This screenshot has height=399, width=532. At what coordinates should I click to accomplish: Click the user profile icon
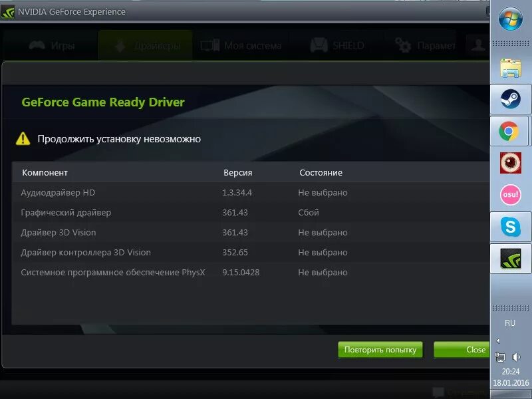pyautogui.click(x=478, y=45)
